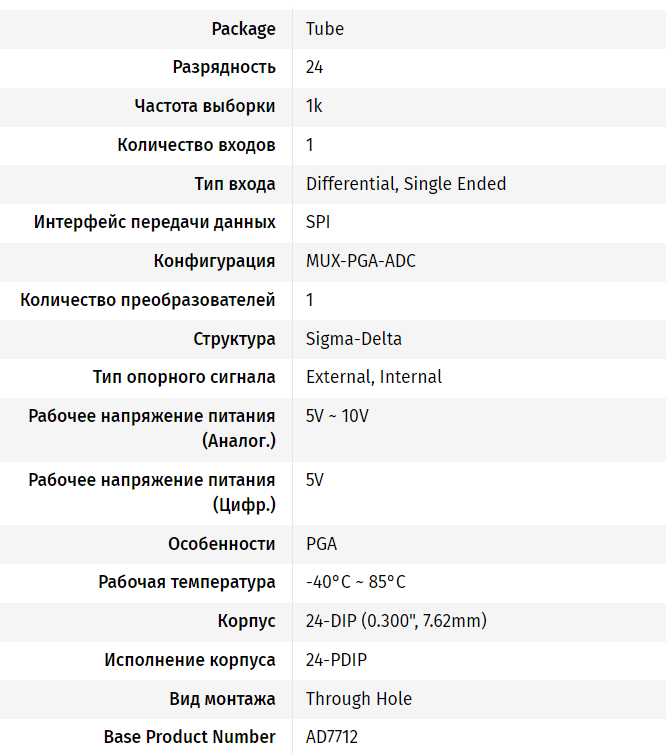Screen dimensions: 666x755
Task: Select the 'MUX-PGA-ADC' configuration value
Action: pos(361,261)
